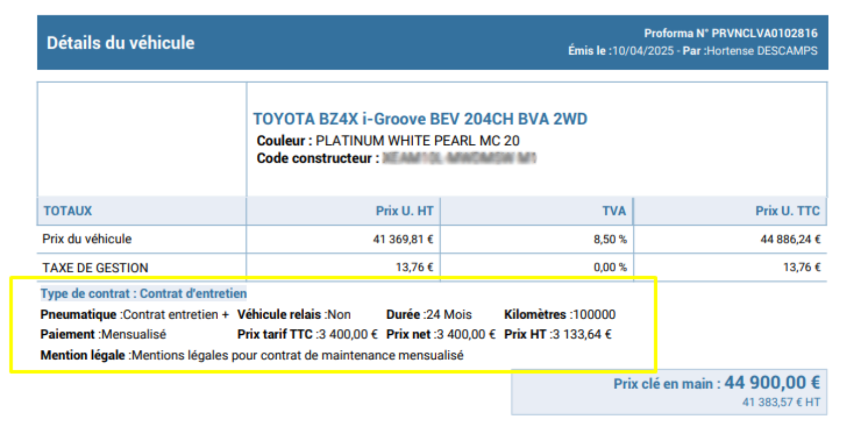Click 'Paiement : Mensualisé'

(103, 334)
